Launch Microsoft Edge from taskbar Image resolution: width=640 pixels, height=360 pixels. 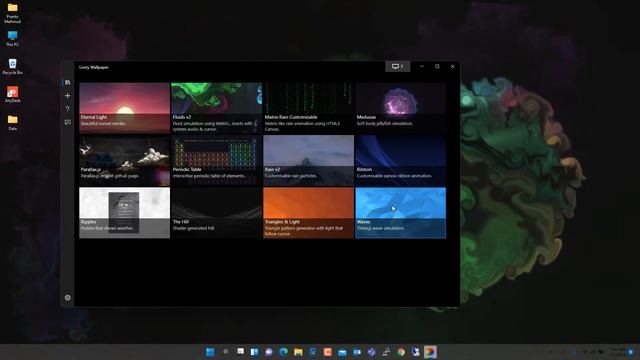283,352
